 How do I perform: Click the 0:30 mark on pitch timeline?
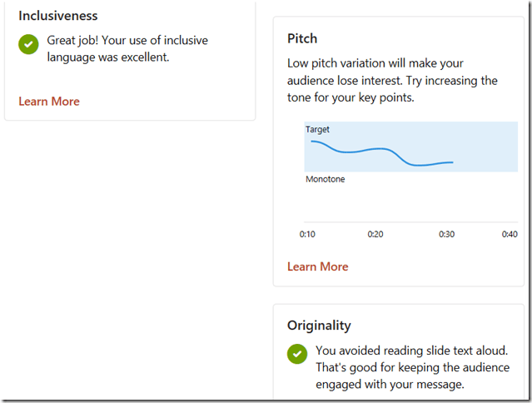[447, 235]
